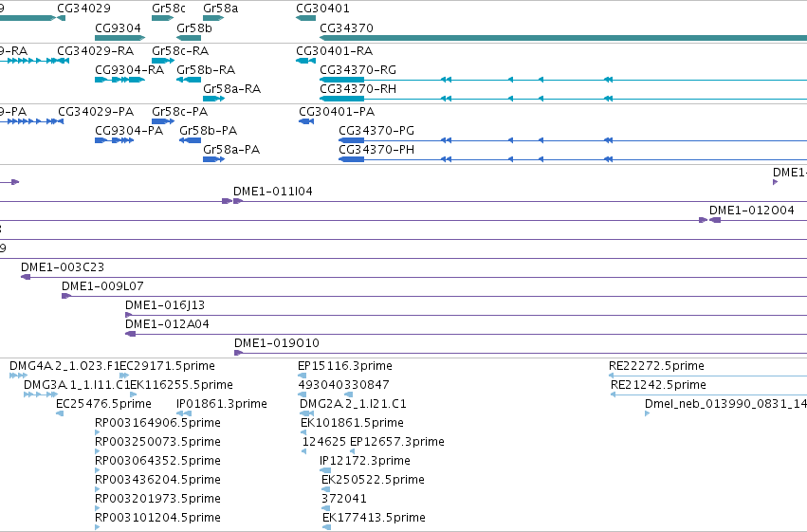
Task: Click protein CG34029-PA label
Action: point(96,112)
